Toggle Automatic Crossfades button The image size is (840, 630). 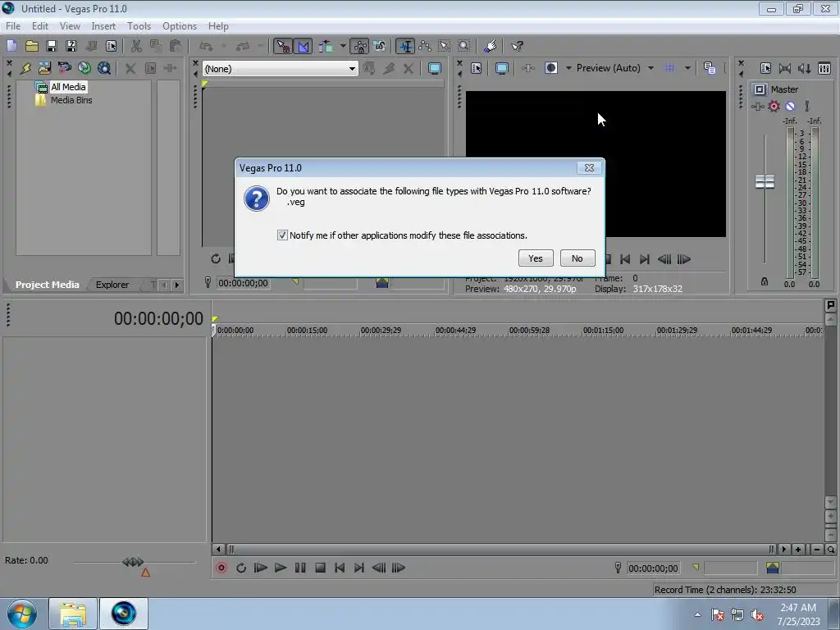coord(304,46)
